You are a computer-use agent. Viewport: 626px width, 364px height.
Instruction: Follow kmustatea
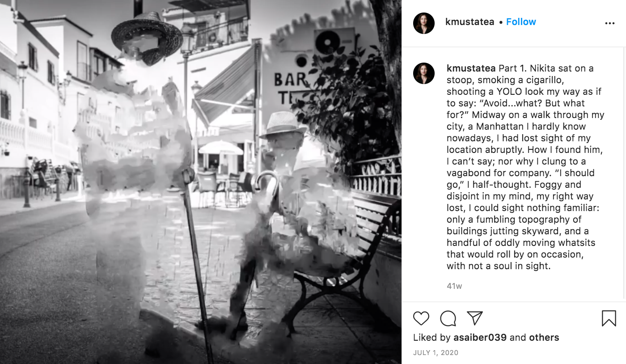pyautogui.click(x=521, y=22)
